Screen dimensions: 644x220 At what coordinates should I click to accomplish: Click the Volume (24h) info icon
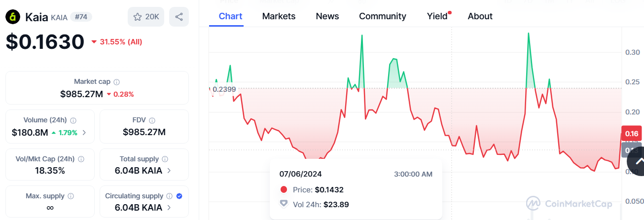coord(73,120)
